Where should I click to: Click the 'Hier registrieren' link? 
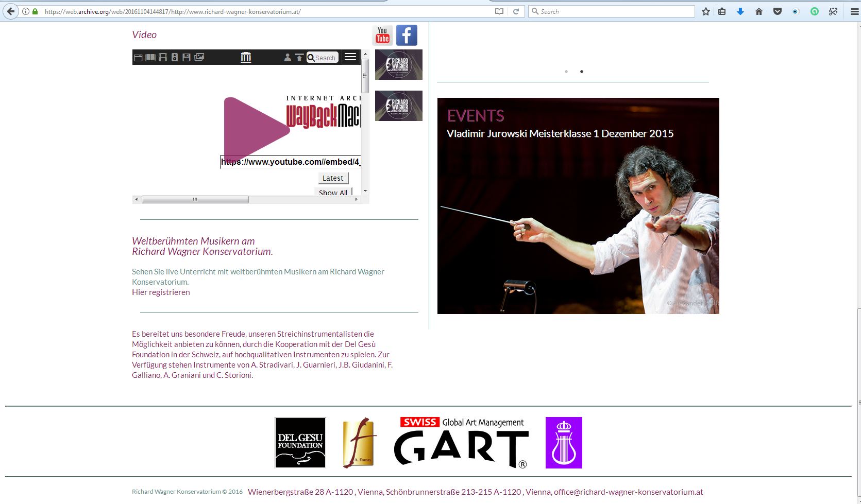161,292
